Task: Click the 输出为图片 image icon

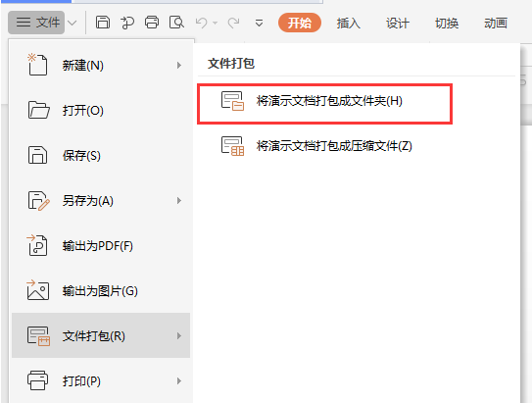Action: (37, 290)
